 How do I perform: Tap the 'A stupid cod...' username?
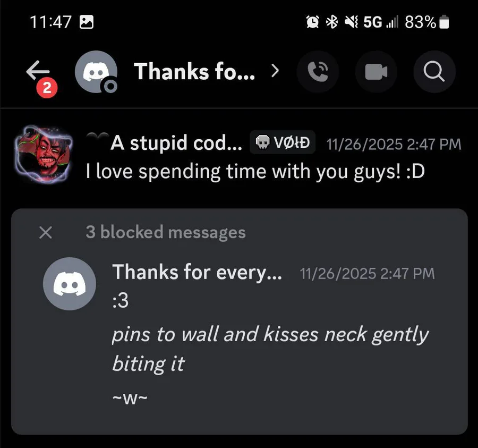click(176, 143)
